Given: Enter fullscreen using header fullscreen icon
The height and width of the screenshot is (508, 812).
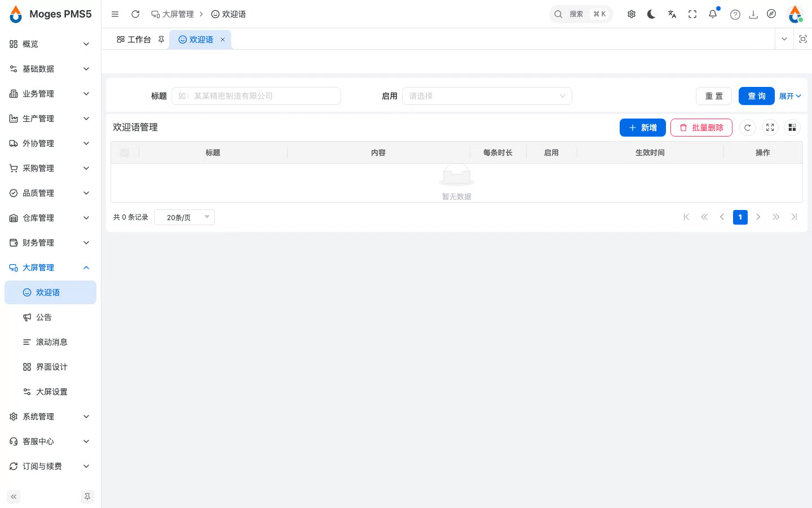Looking at the screenshot, I should click(x=692, y=14).
